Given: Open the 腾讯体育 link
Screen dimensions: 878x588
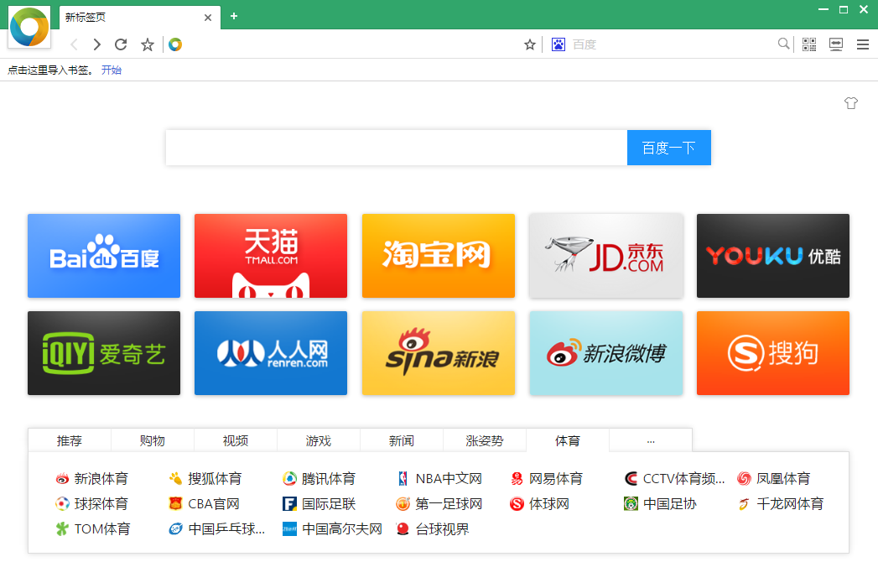Looking at the screenshot, I should coord(320,479).
